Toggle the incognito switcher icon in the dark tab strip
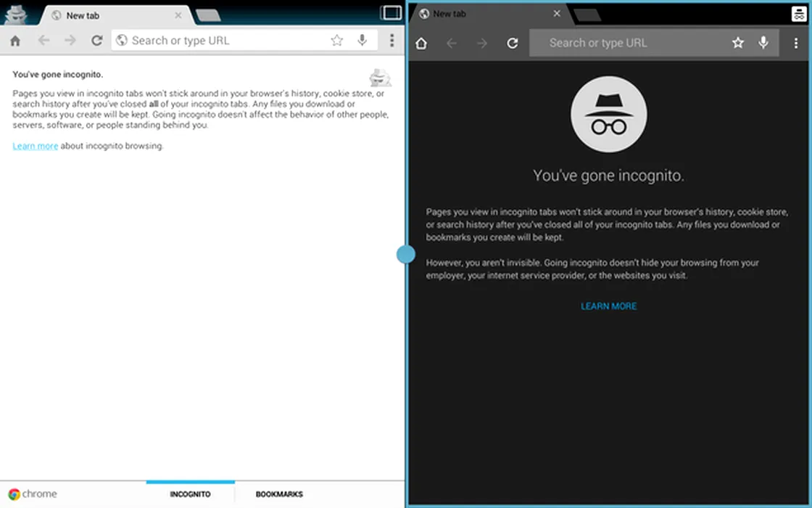 (798, 14)
